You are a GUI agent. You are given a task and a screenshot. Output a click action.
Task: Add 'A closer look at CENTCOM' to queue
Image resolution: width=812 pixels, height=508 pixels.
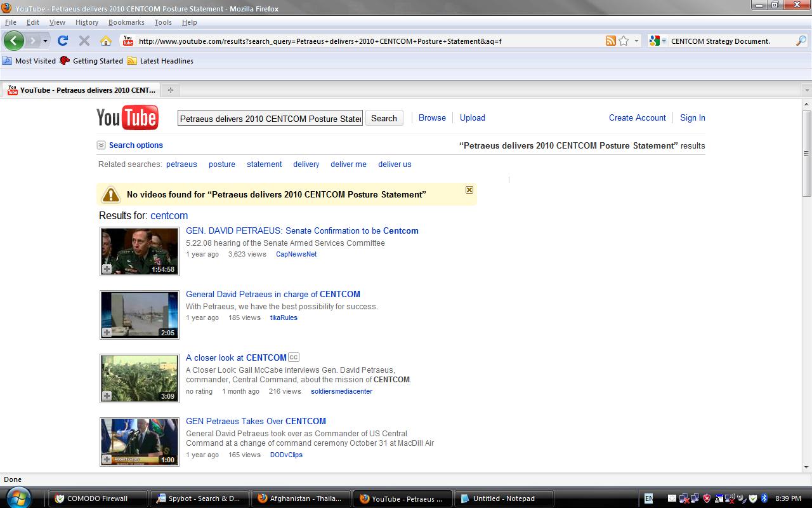(x=107, y=396)
